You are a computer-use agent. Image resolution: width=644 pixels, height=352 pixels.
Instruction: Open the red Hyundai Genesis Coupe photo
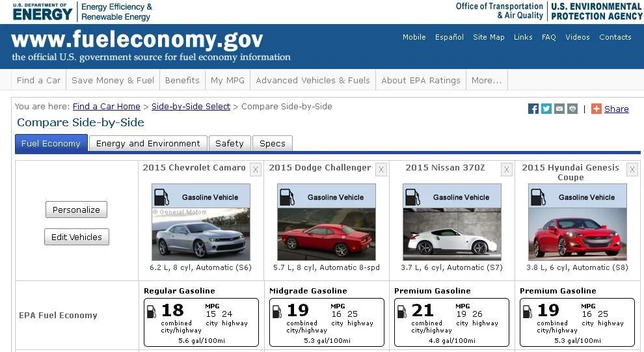[x=578, y=234]
